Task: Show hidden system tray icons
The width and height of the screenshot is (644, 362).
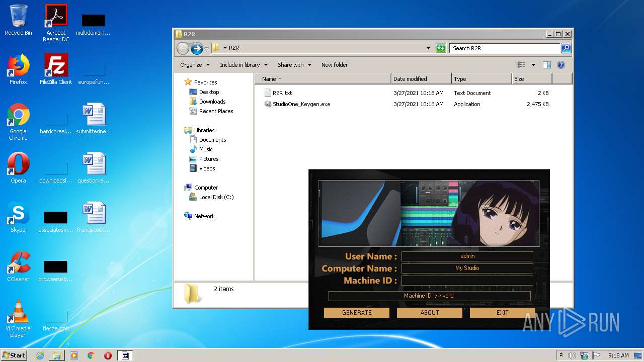Action: coord(561,355)
